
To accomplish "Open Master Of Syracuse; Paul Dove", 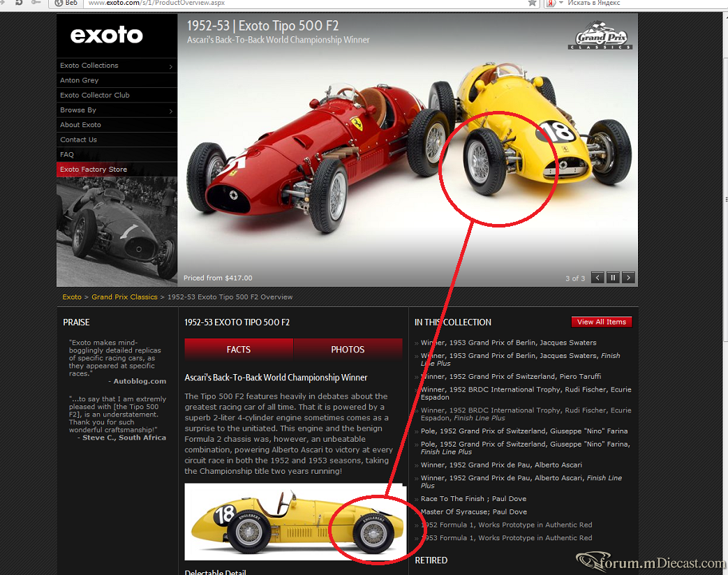I will [473, 512].
